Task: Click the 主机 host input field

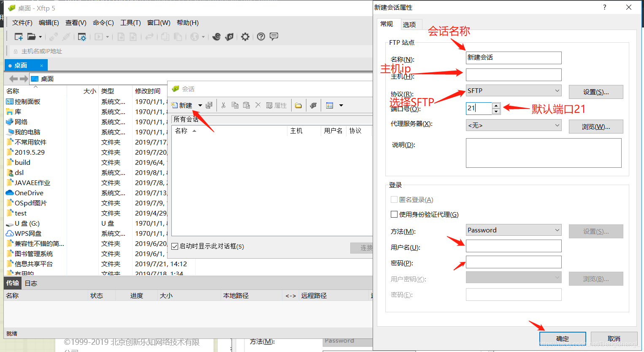Action: (514, 75)
